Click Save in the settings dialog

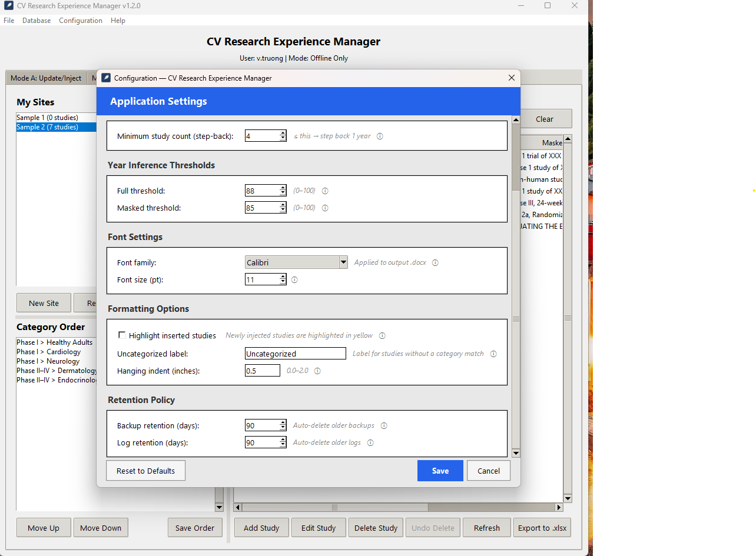click(440, 471)
